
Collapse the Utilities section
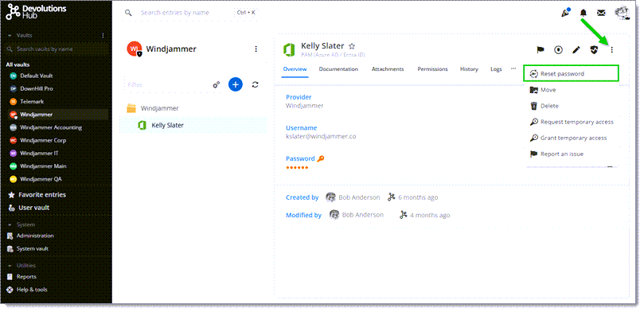(x=10, y=266)
